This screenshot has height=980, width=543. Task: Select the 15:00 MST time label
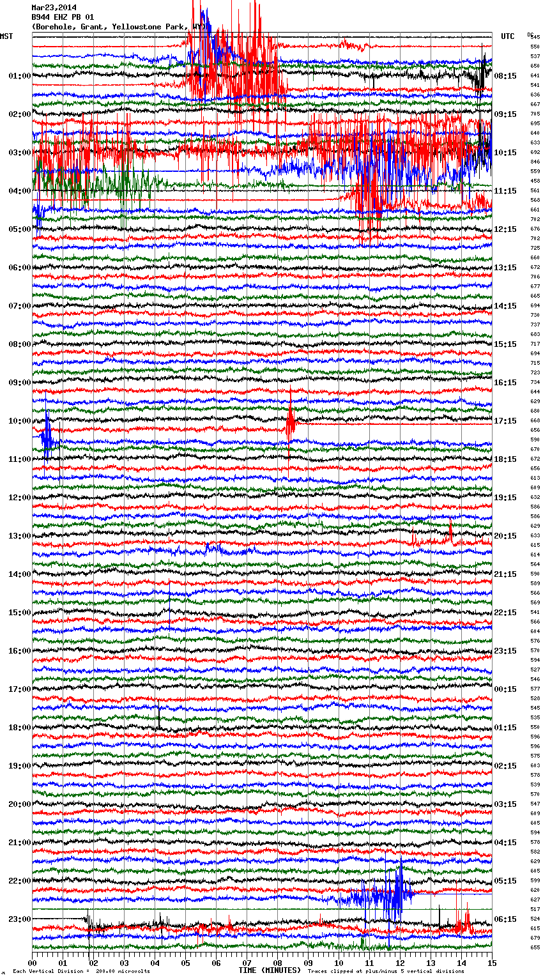point(20,613)
